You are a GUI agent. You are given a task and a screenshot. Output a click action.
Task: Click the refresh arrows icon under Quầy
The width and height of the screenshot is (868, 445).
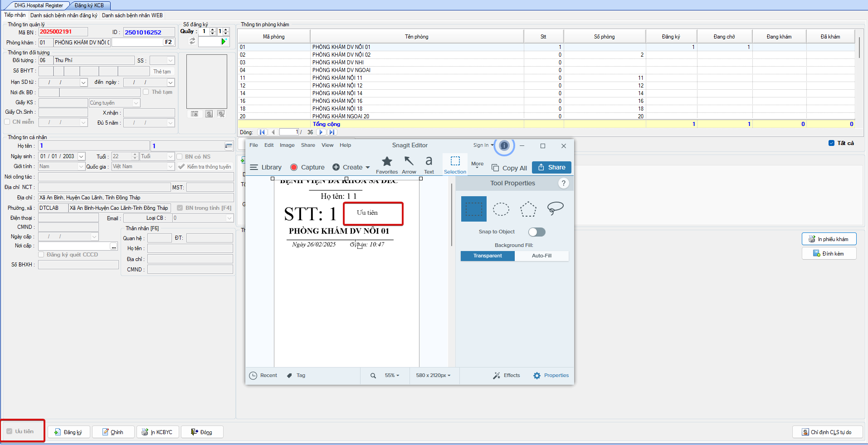point(192,41)
